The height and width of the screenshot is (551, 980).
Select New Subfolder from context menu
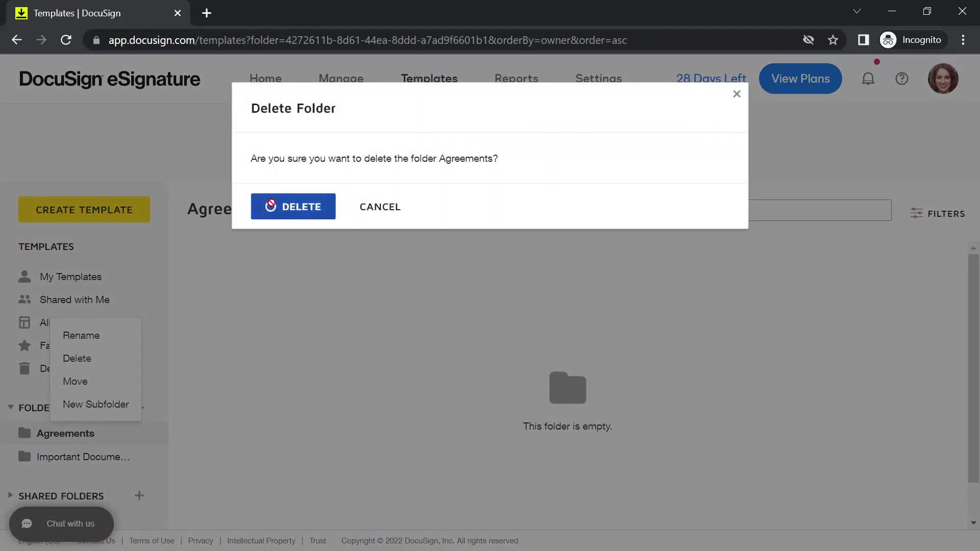[x=96, y=405]
